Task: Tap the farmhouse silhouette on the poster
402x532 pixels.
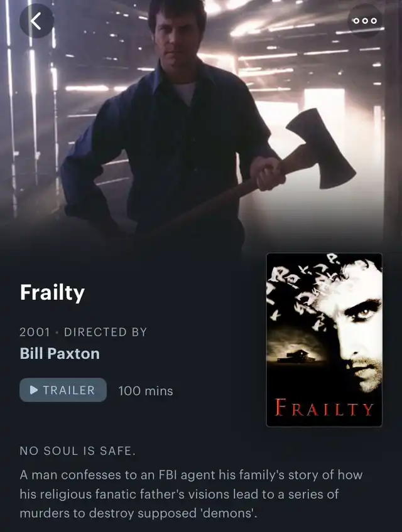Action: pyautogui.click(x=295, y=357)
